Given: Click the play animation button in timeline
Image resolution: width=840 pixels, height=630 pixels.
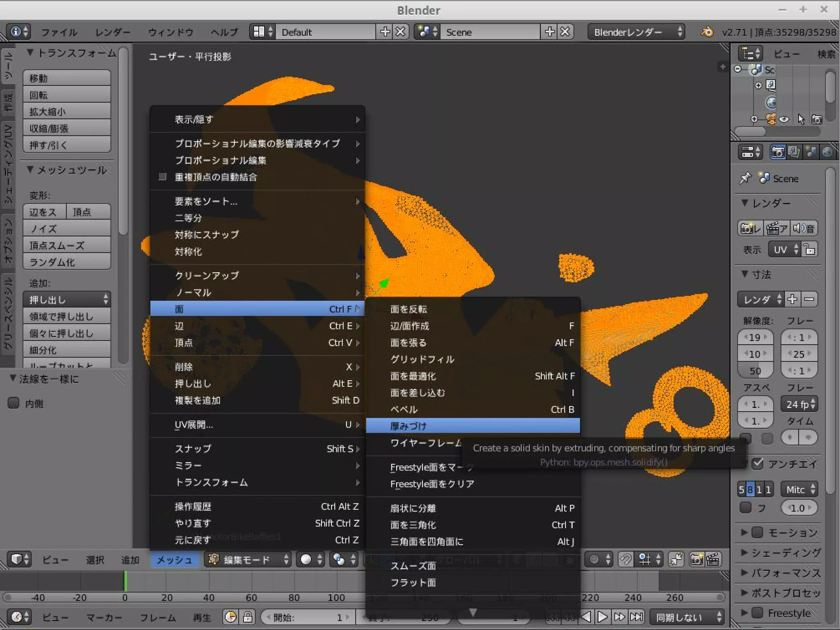Looking at the screenshot, I should click(x=602, y=617).
